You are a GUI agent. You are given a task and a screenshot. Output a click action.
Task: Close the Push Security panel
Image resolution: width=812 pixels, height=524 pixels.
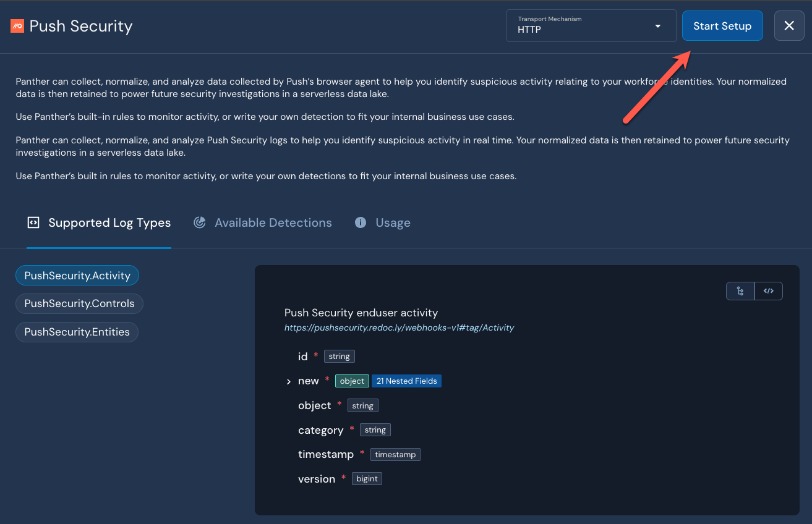coord(789,26)
